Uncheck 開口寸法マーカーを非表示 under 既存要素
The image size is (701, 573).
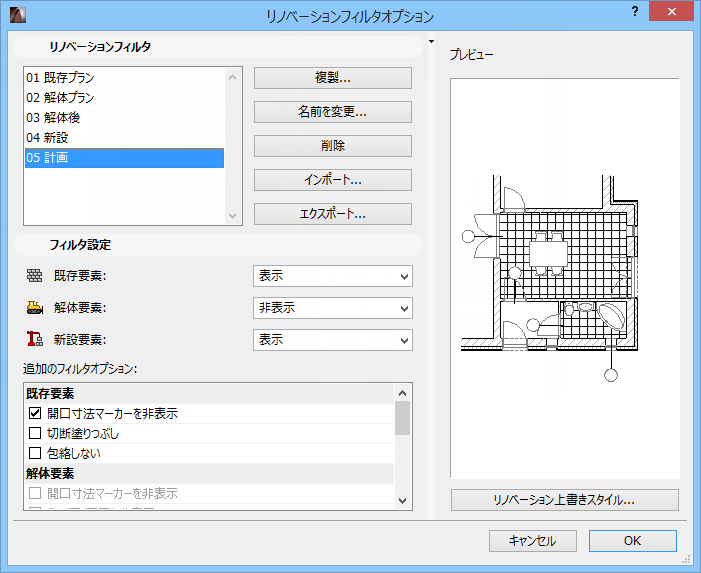pos(35,413)
